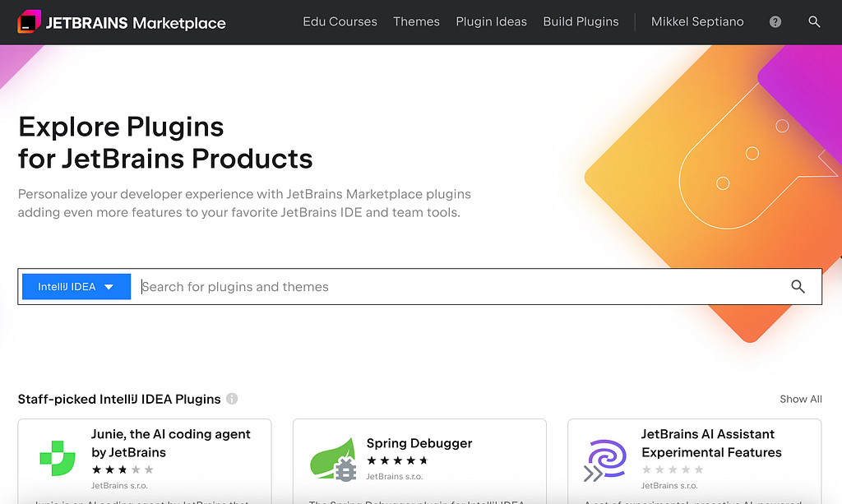This screenshot has width=842, height=504.
Task: Click AI Assistant Experimental Features star rating
Action: point(673,469)
